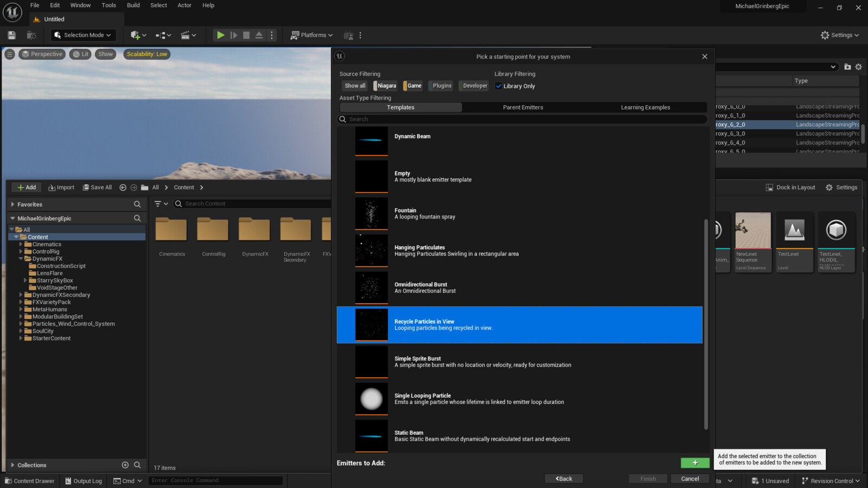
Task: Switch to the Parent Emitters tab
Action: coord(523,107)
